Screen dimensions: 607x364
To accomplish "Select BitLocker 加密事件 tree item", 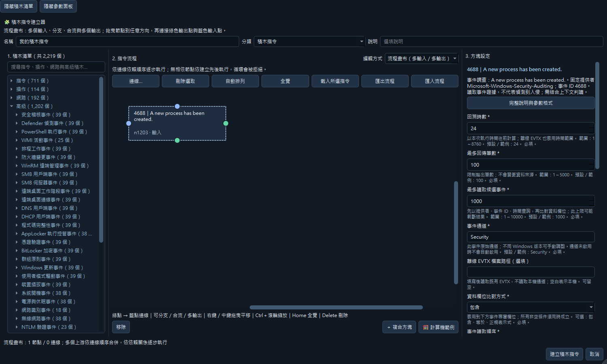I will 52,251.
